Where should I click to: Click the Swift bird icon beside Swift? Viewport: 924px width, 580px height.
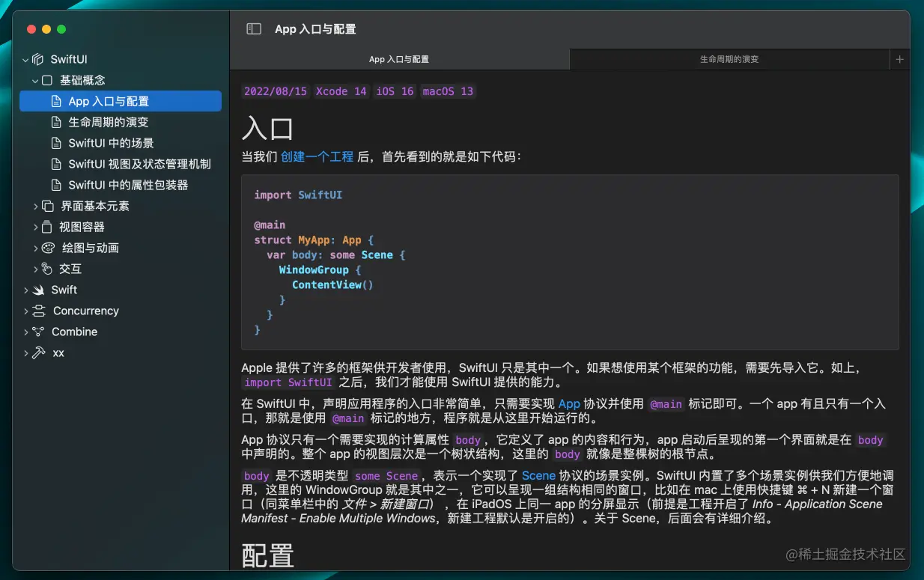pos(40,290)
